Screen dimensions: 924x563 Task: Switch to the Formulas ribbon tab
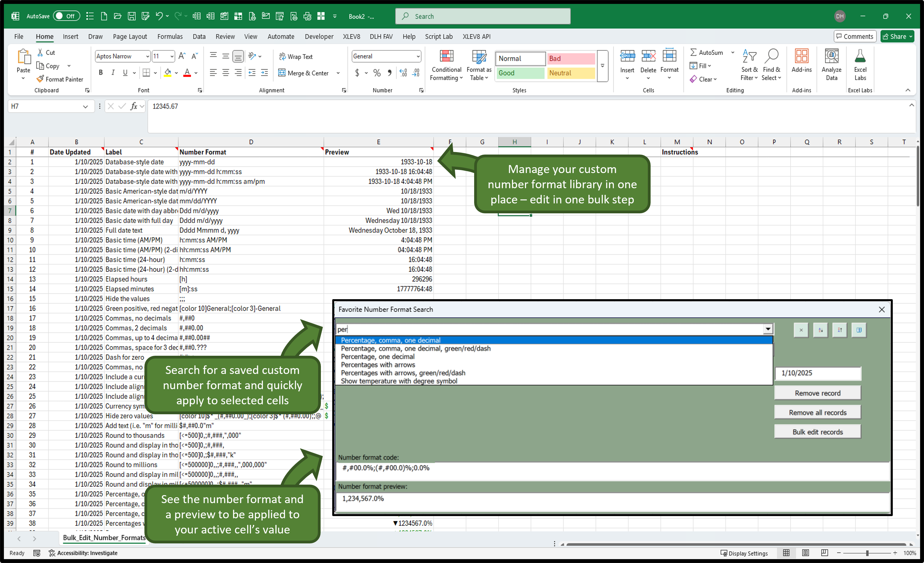pyautogui.click(x=170, y=36)
